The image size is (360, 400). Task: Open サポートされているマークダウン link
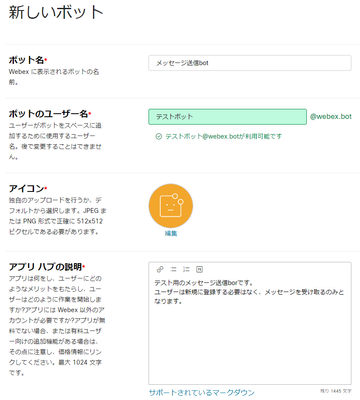click(x=201, y=392)
